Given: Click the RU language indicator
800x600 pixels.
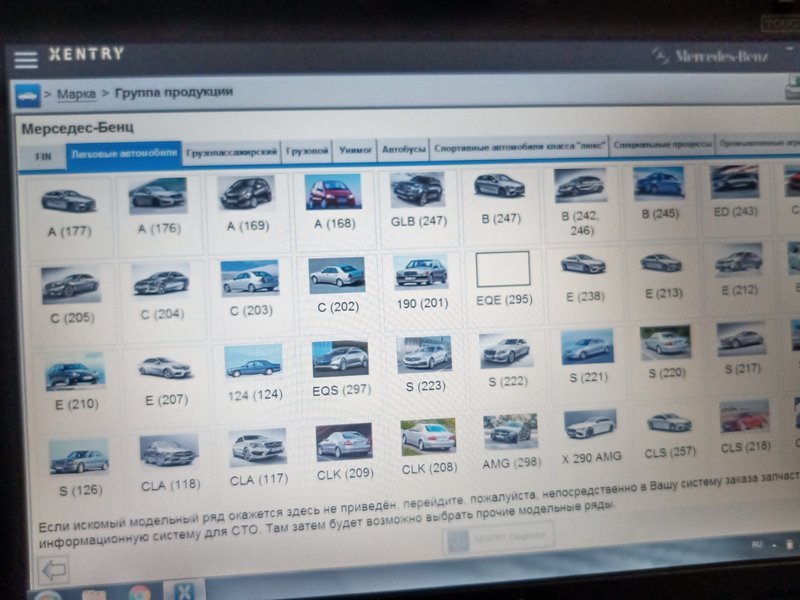Looking at the screenshot, I should pyautogui.click(x=756, y=546).
